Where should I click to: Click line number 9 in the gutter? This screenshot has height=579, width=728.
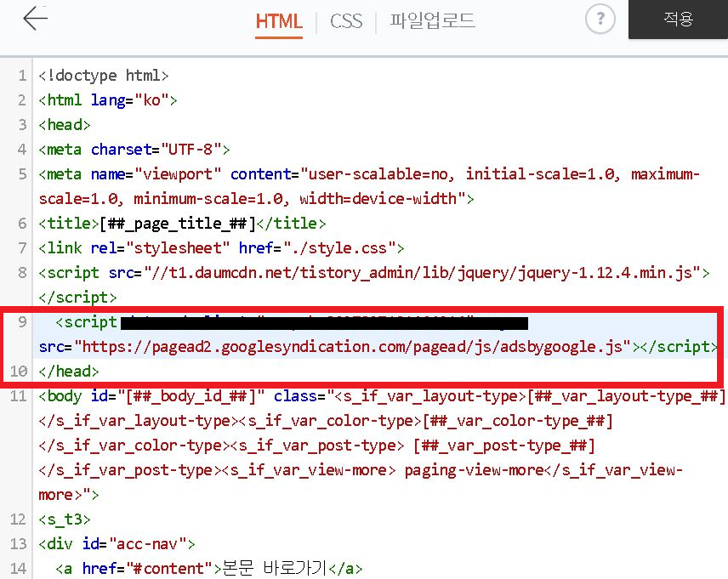point(22,321)
